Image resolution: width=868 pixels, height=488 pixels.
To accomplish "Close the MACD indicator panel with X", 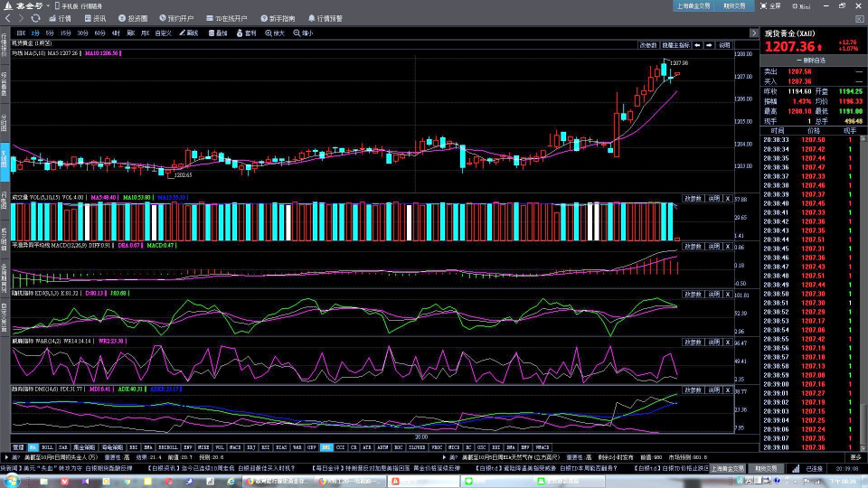I will [x=728, y=246].
